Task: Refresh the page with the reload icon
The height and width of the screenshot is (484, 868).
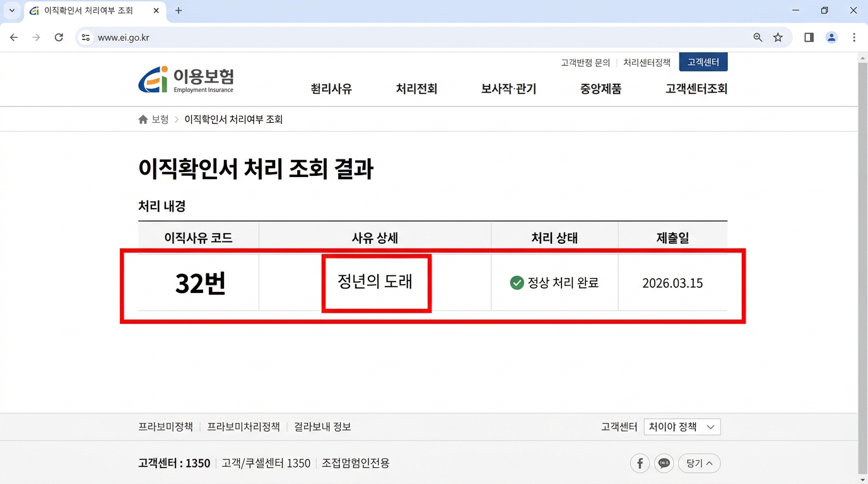Action: coord(59,37)
